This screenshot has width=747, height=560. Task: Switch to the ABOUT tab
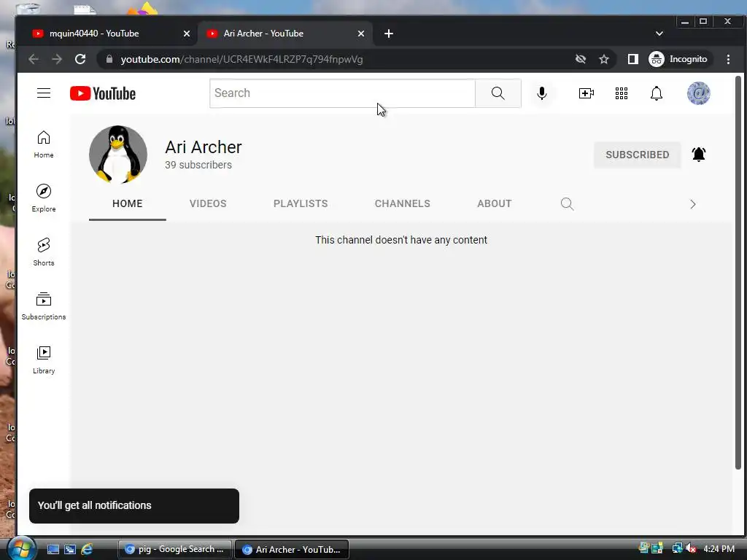[494, 204]
